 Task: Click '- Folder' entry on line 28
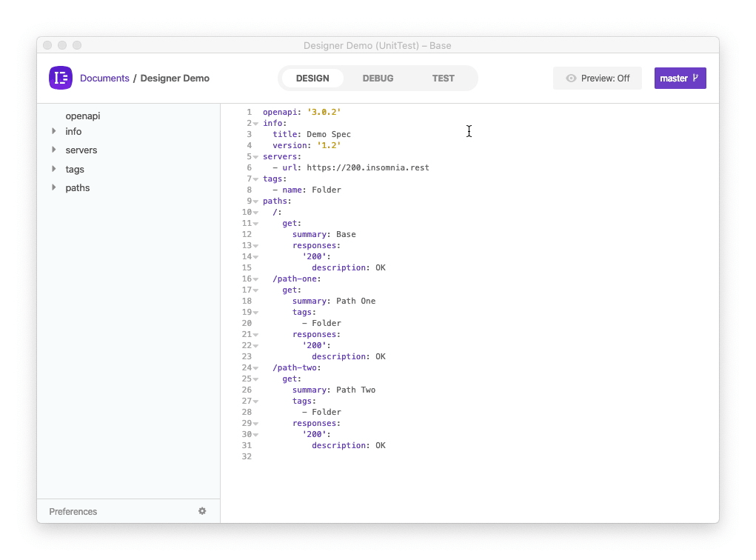321,412
